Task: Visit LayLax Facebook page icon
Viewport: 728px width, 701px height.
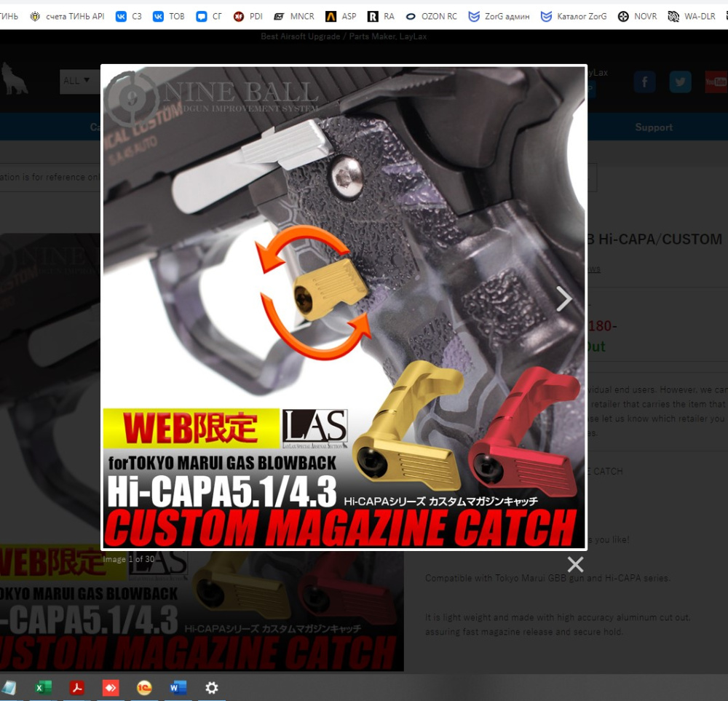Action: (645, 82)
